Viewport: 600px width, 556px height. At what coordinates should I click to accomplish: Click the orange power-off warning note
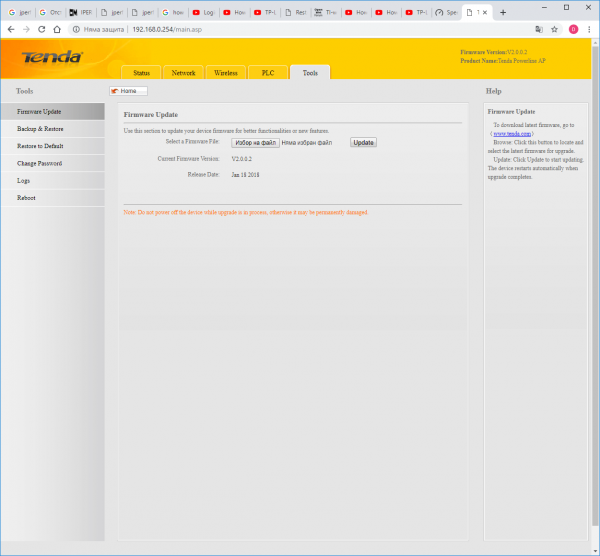246,212
